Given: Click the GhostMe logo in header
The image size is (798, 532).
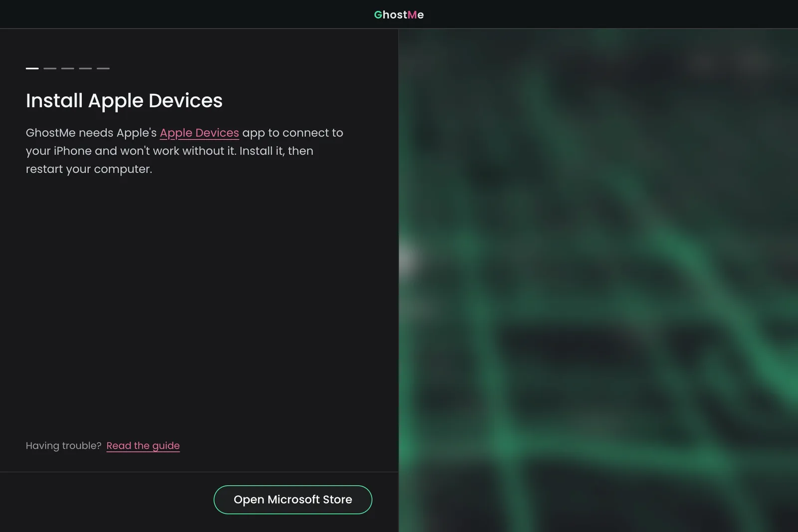Looking at the screenshot, I should 399,15.
